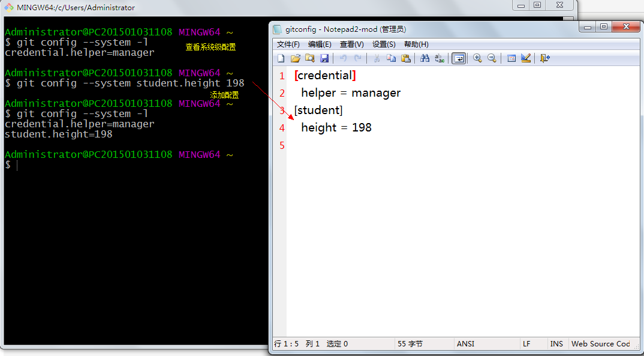The image size is (644, 356).
Task: Click the Paste clipboard icon
Action: [406, 58]
